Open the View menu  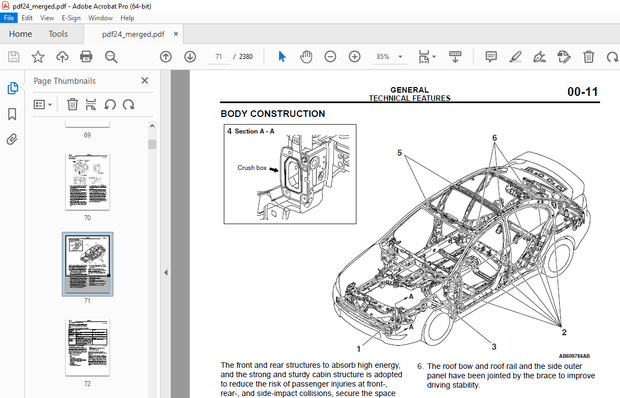[x=47, y=18]
